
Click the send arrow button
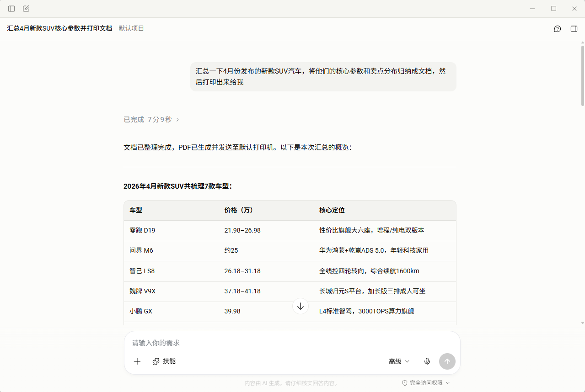coord(447,361)
